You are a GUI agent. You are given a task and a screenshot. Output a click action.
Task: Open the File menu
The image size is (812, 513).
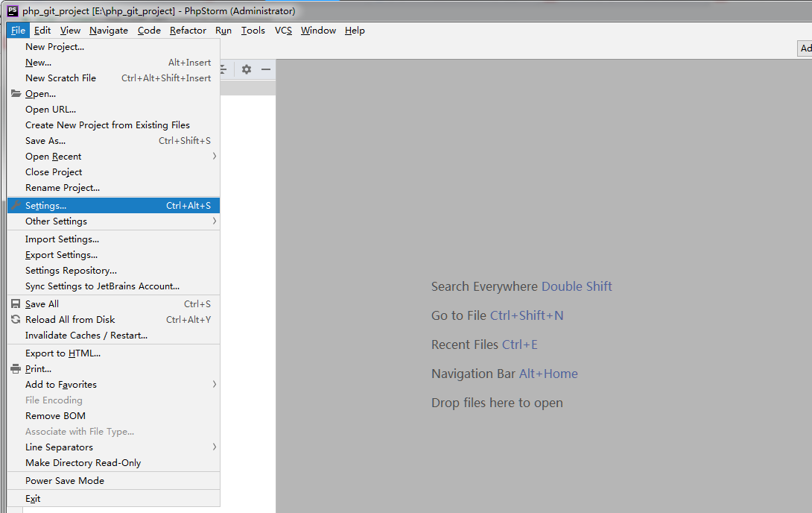[18, 31]
